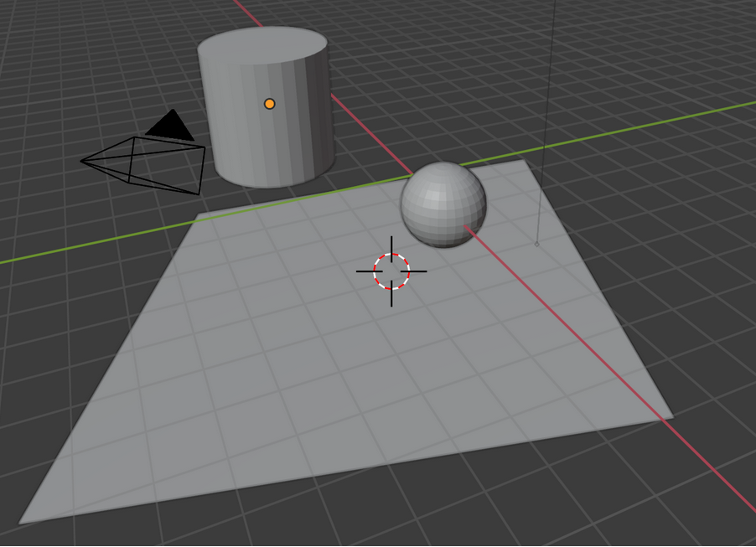Click the orange origin dot on cylinder

[270, 104]
